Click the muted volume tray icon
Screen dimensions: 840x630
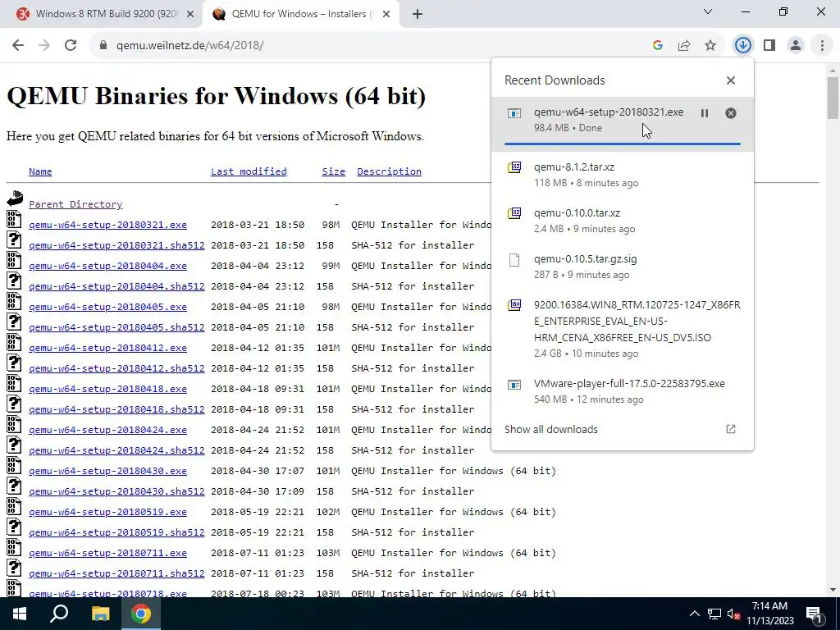point(733,614)
